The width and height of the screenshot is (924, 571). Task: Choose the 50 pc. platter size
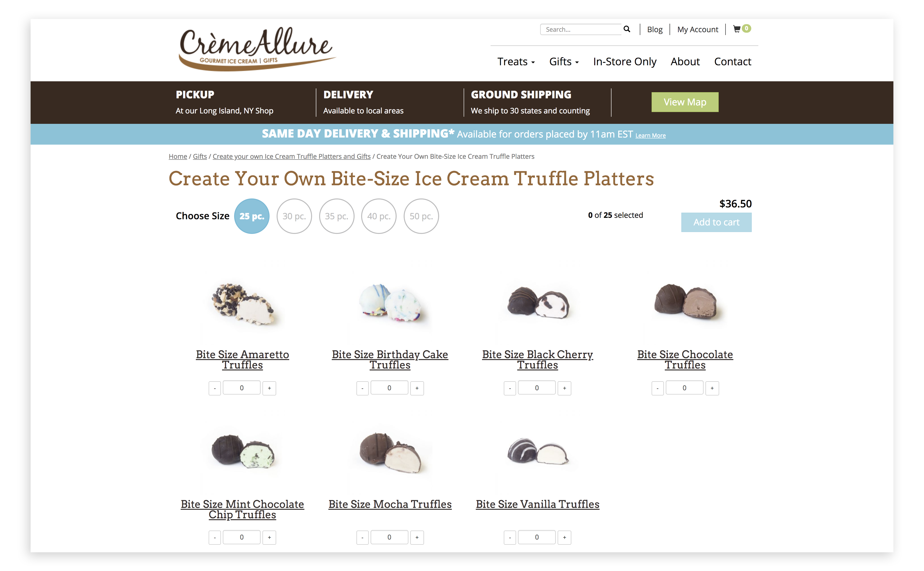click(x=421, y=216)
